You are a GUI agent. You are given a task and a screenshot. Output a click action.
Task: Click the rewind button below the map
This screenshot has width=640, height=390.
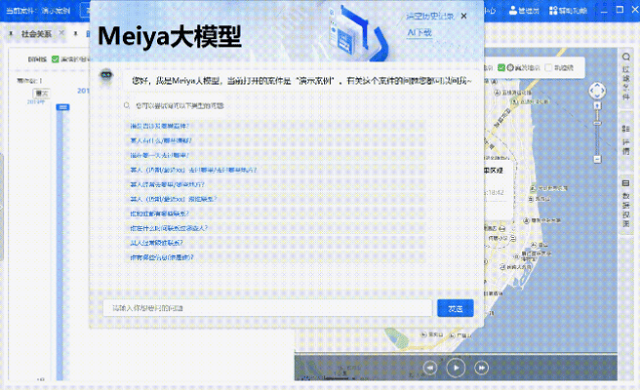[x=430, y=368]
